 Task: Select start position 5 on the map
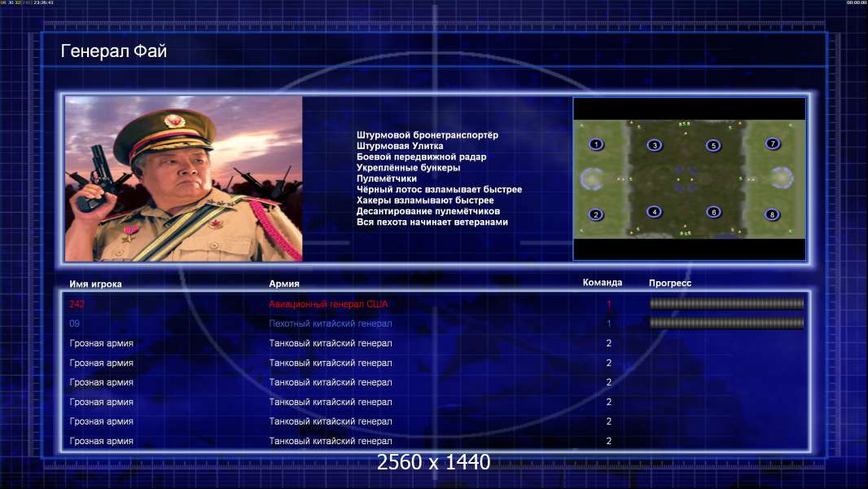(713, 146)
